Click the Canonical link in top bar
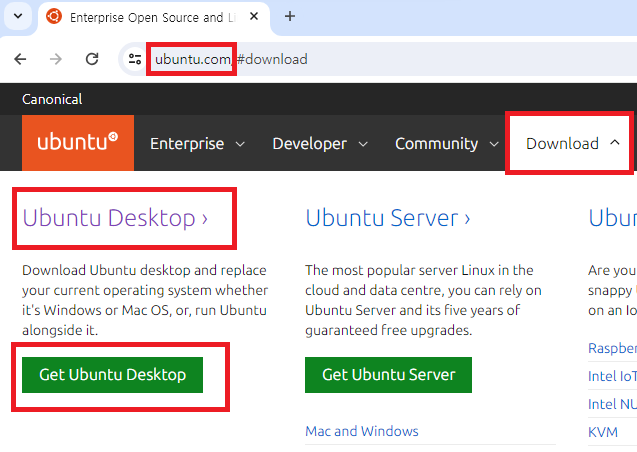The image size is (637, 452). pyautogui.click(x=52, y=99)
